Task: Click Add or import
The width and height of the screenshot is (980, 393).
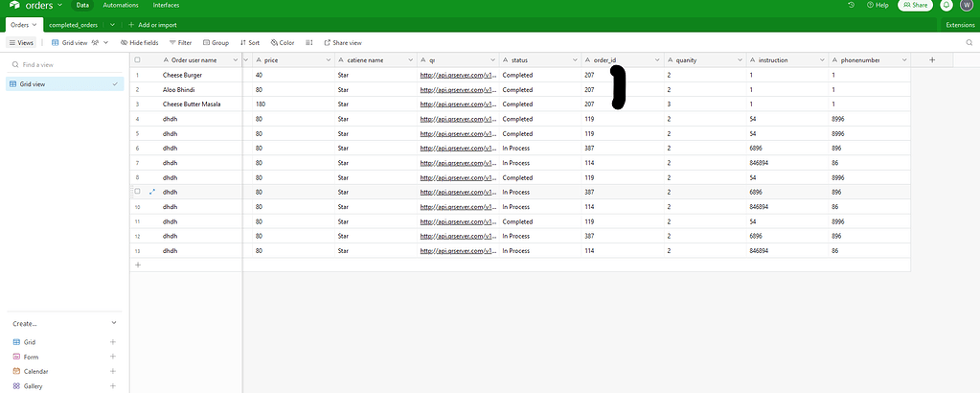Action: pyautogui.click(x=152, y=25)
